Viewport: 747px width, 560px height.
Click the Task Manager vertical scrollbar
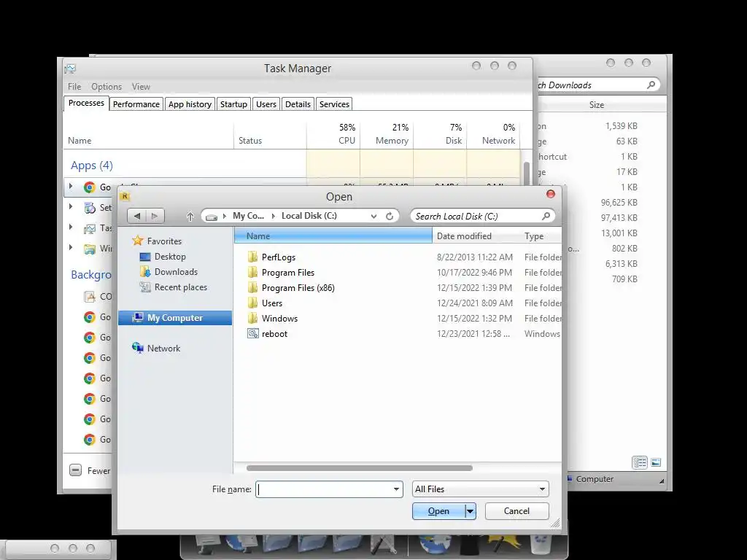click(x=527, y=174)
